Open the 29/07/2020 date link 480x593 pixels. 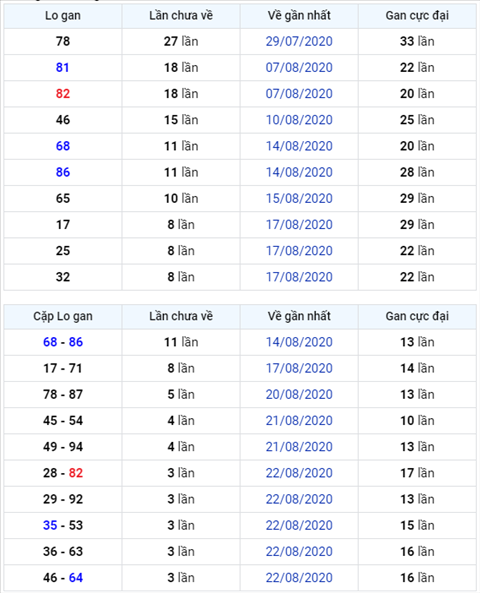coord(299,41)
